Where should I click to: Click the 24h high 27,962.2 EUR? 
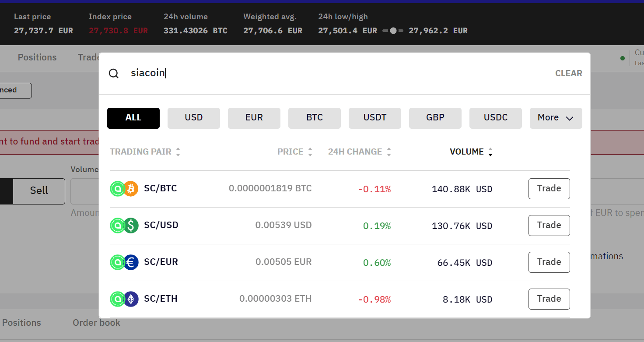coord(438,31)
